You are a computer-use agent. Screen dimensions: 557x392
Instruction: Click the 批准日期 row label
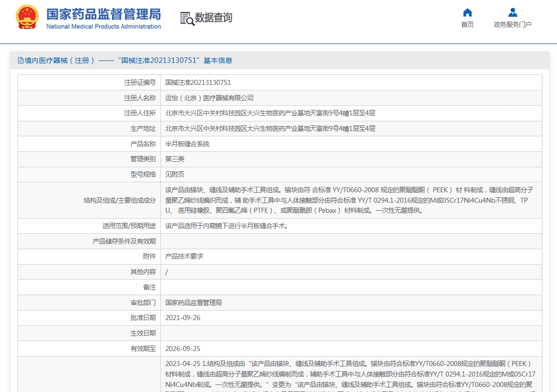coord(143,318)
